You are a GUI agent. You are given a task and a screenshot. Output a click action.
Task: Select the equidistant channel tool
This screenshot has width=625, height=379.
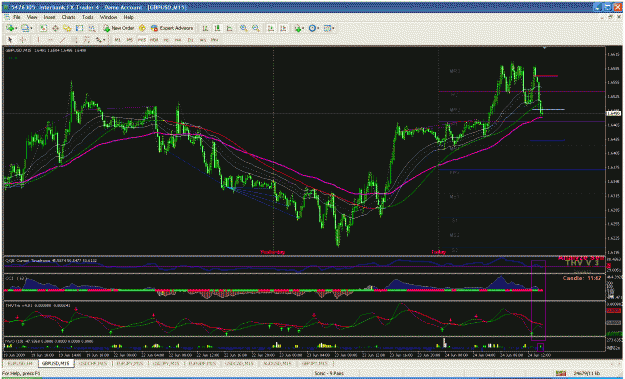tap(75, 40)
